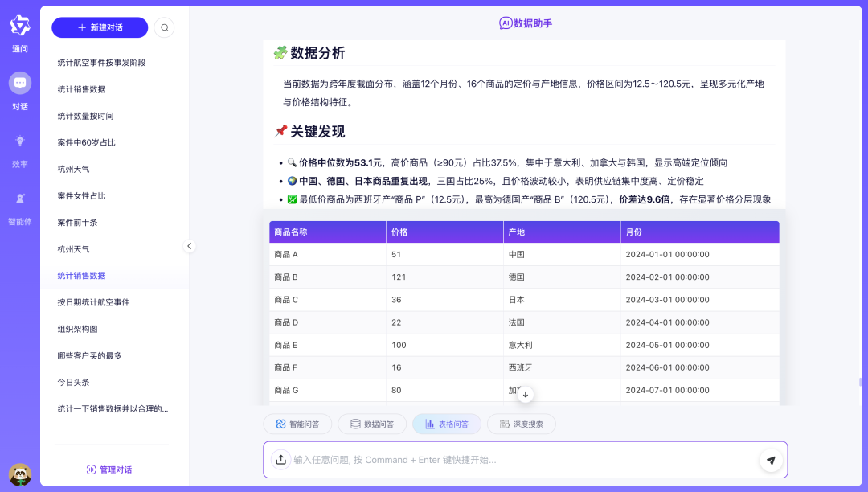The height and width of the screenshot is (492, 868).
Task: Click the upload icon inside the input box
Action: click(281, 460)
